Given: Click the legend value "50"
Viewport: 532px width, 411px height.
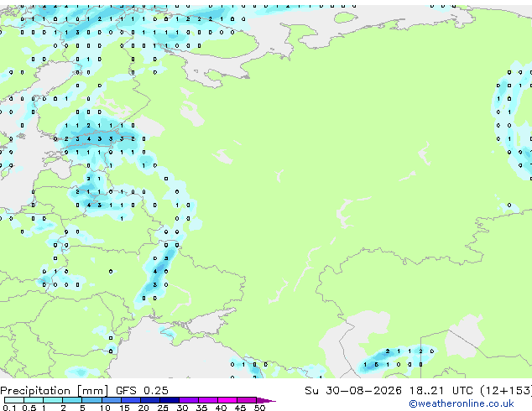Looking at the screenshot, I should 259,408.
